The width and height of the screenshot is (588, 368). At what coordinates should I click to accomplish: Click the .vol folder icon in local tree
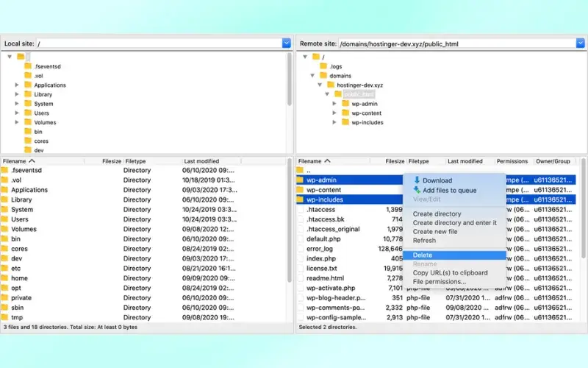click(x=28, y=76)
